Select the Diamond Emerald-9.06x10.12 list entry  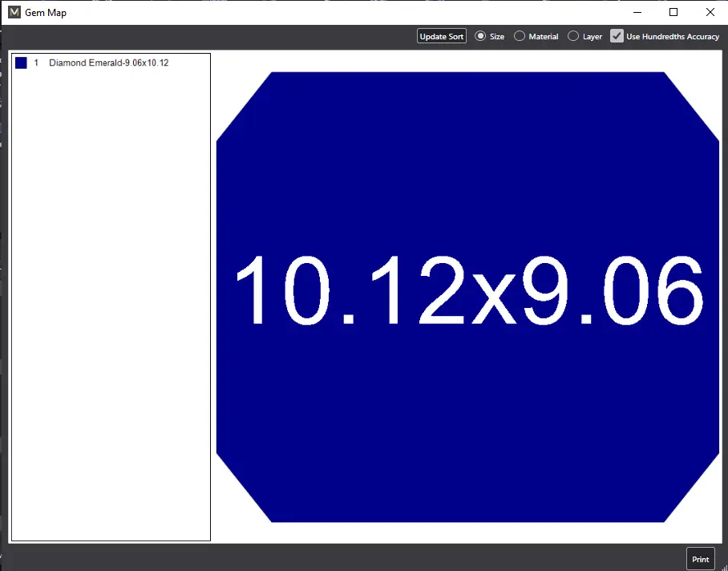click(x=108, y=63)
